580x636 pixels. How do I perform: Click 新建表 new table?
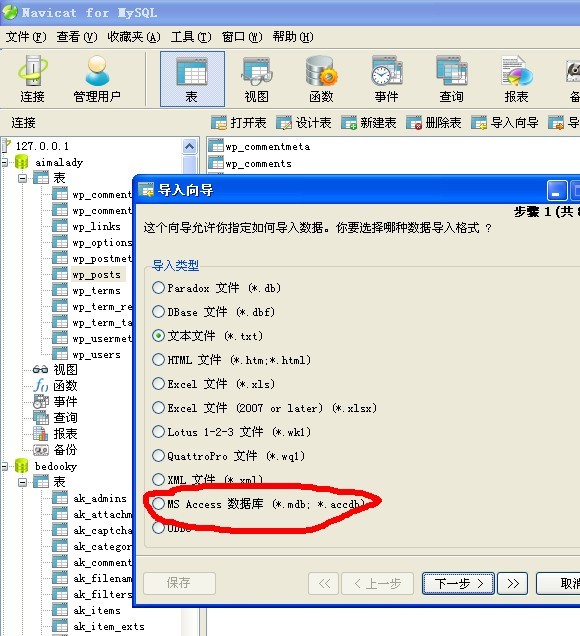point(369,122)
